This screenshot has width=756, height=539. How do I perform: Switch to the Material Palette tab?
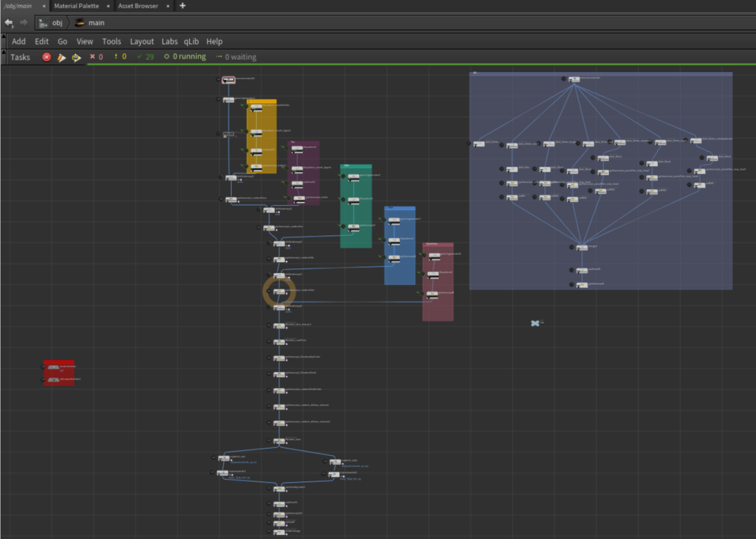pyautogui.click(x=76, y=6)
